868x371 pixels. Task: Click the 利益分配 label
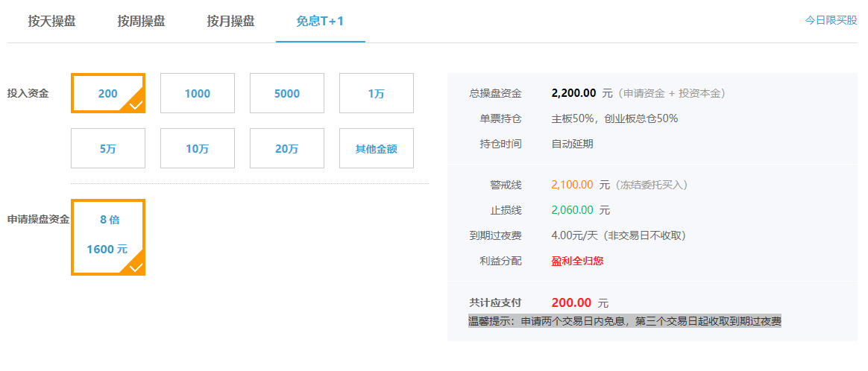501,261
